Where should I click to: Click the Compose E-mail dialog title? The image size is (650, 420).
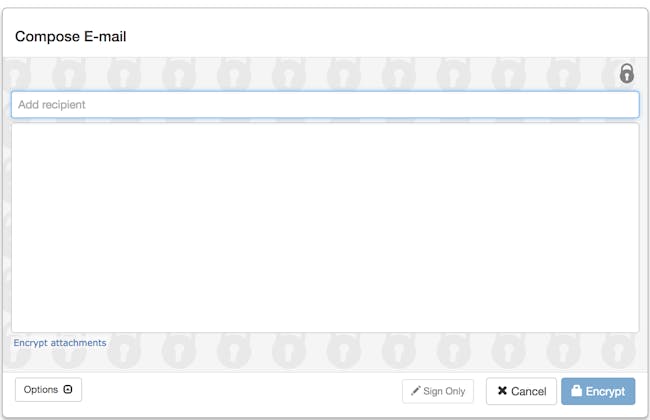70,36
